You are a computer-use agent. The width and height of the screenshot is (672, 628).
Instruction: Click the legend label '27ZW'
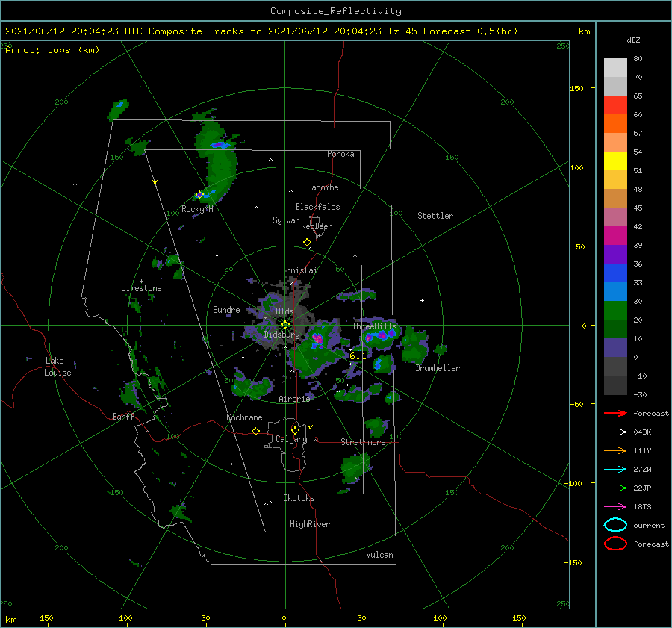pos(642,470)
